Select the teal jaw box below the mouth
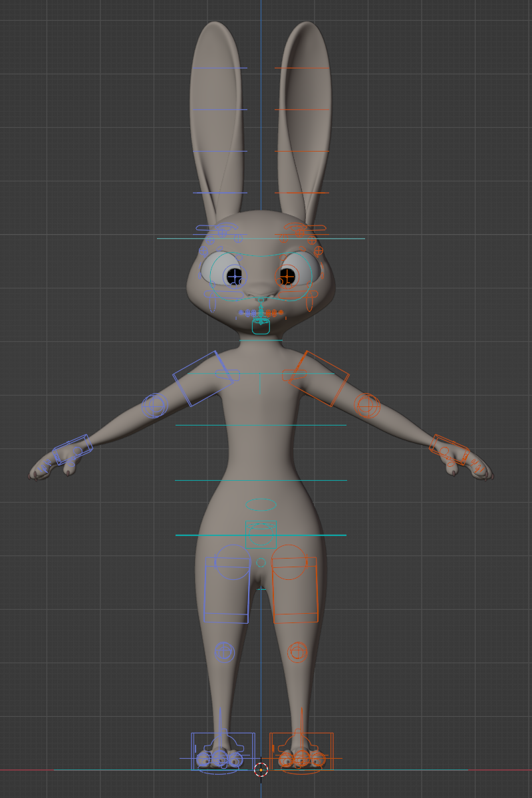The image size is (532, 798). (261, 326)
